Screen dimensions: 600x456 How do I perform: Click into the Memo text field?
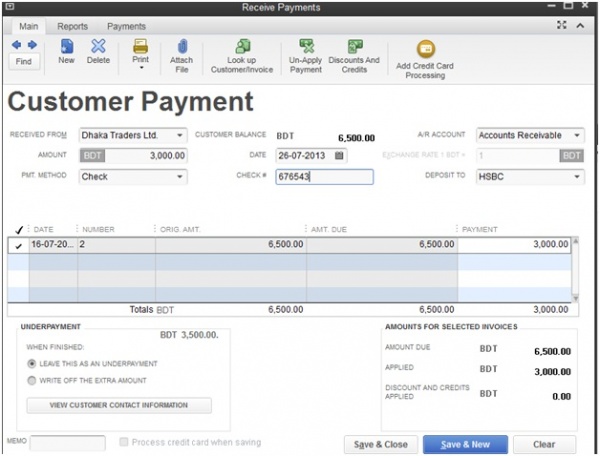(x=67, y=443)
